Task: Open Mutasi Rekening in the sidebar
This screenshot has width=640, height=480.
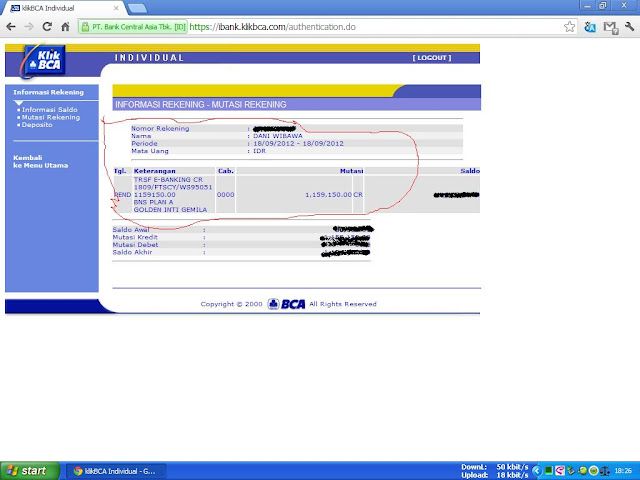Action: [x=51, y=117]
